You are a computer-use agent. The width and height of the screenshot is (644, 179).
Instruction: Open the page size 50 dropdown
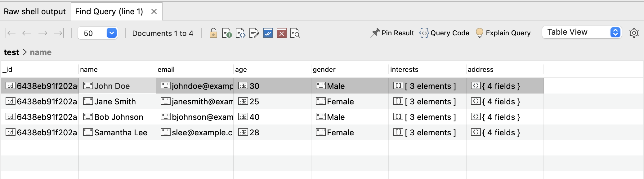111,33
